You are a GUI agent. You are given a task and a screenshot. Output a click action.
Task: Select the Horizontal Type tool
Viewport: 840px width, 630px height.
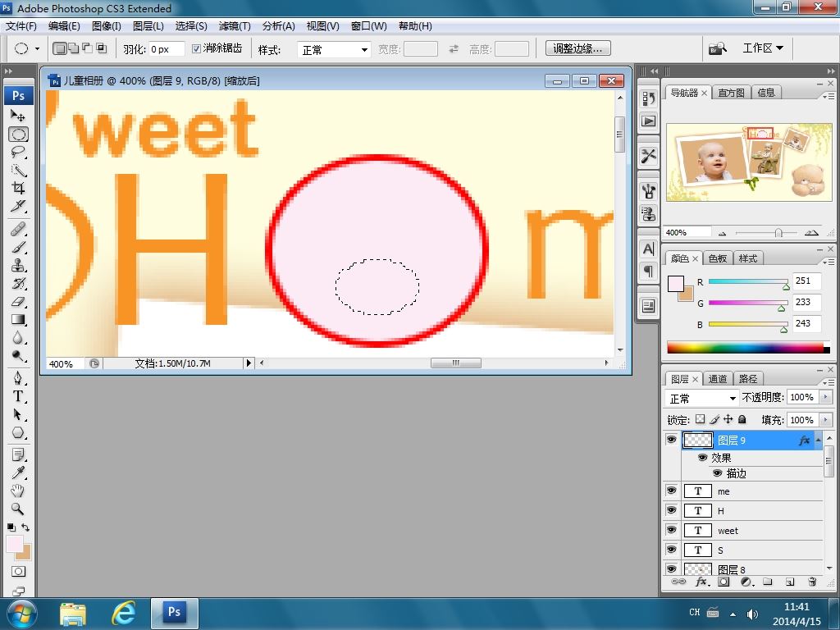pyautogui.click(x=18, y=396)
